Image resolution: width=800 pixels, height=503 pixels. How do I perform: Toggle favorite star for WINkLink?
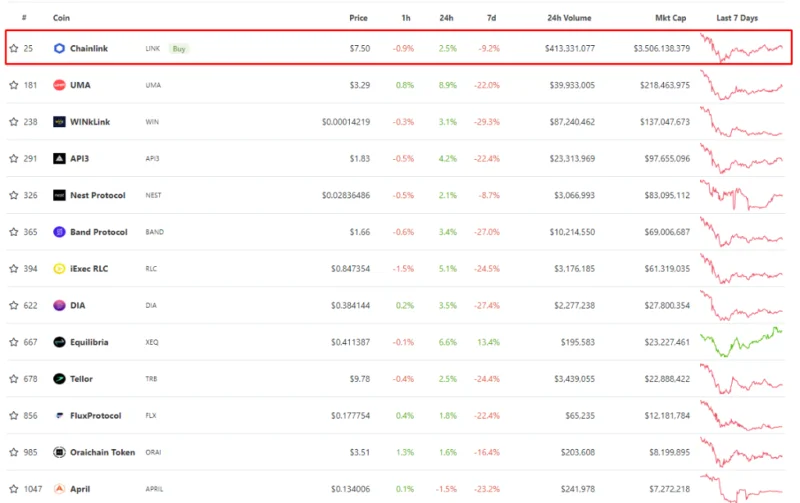[14, 122]
